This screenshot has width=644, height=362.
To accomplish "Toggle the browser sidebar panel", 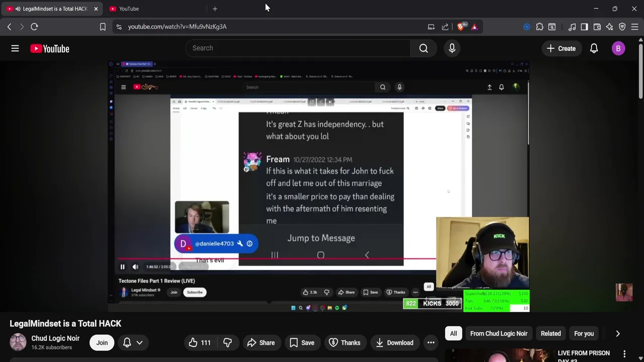I will (x=584, y=27).
